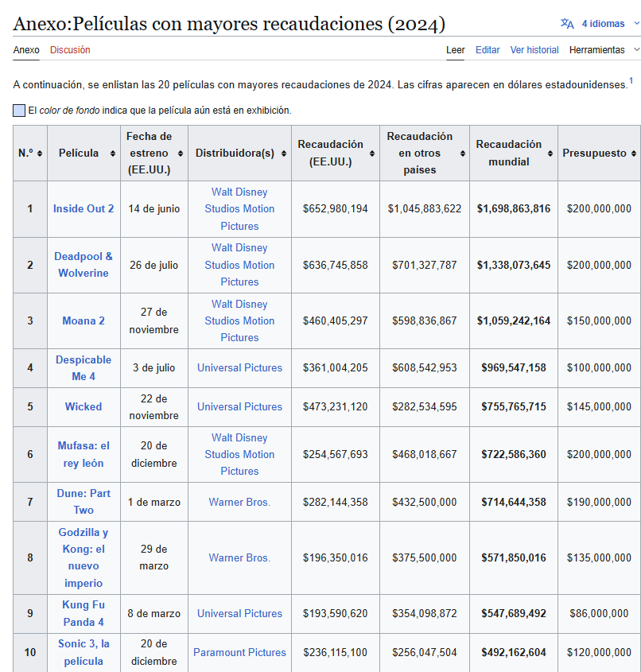641x672 pixels.
Task: Click worldwide gross $571,850,016
Action: coord(514,557)
